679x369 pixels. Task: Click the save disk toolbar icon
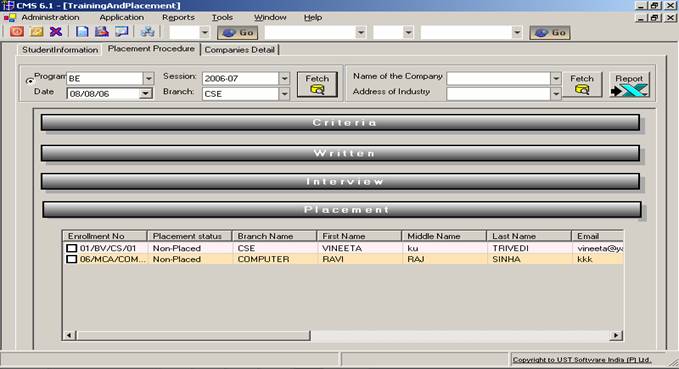(x=102, y=32)
